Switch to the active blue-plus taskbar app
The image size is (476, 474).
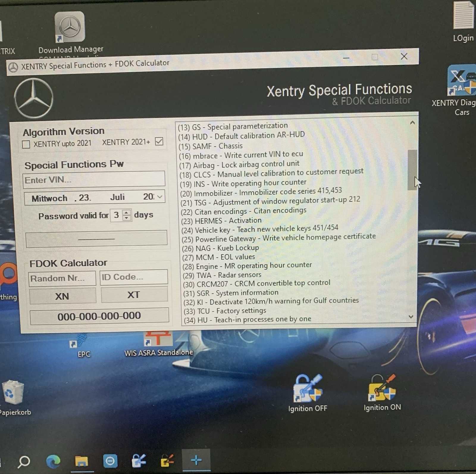196,460
